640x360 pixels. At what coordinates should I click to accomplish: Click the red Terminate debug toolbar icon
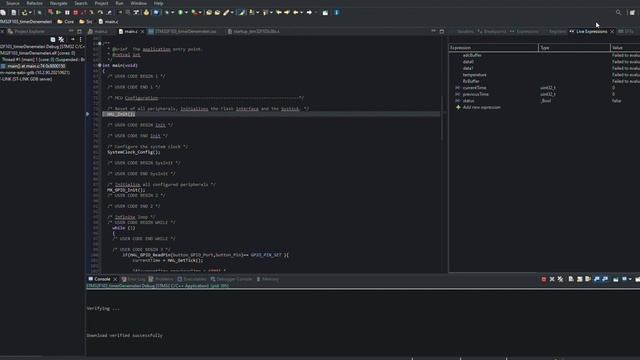[76, 13]
